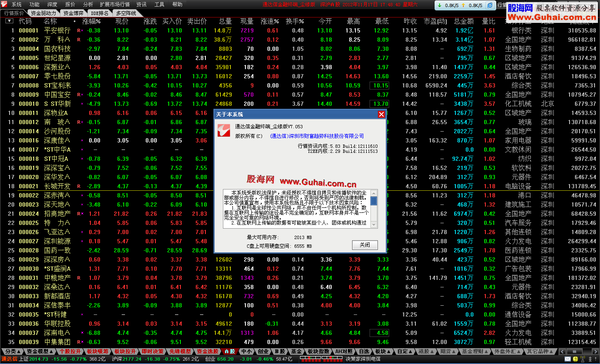This screenshot has height=364, width=600.
Task: Expand the 板块 tab dropdown
Action: (x=382, y=352)
